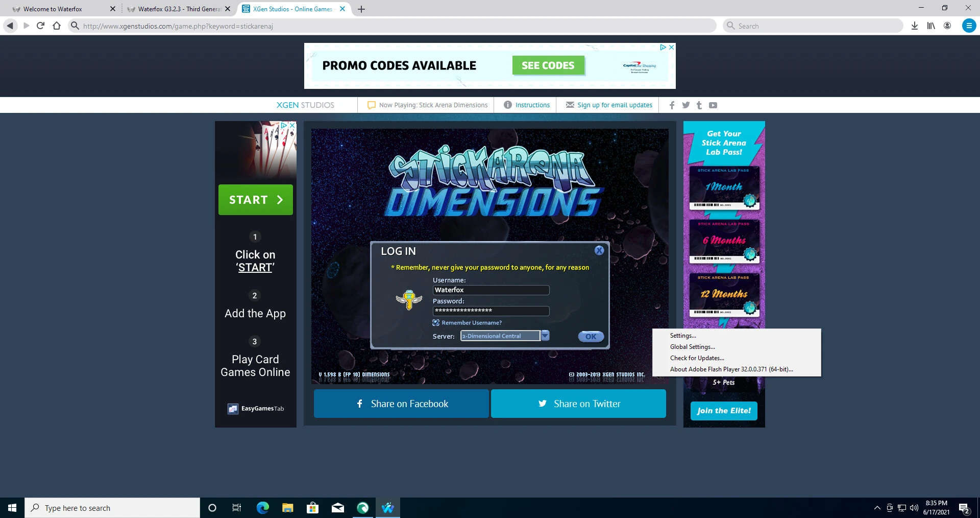The height and width of the screenshot is (518, 980).
Task: Click the EasyGamesTab logo
Action: tap(256, 409)
